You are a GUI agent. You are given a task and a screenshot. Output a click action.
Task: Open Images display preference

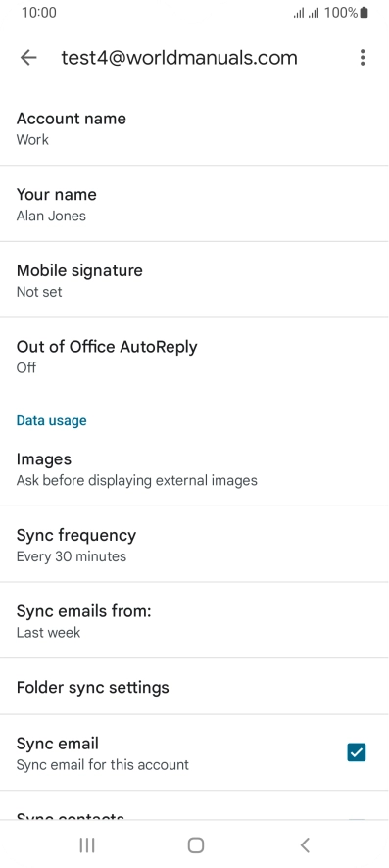point(194,468)
